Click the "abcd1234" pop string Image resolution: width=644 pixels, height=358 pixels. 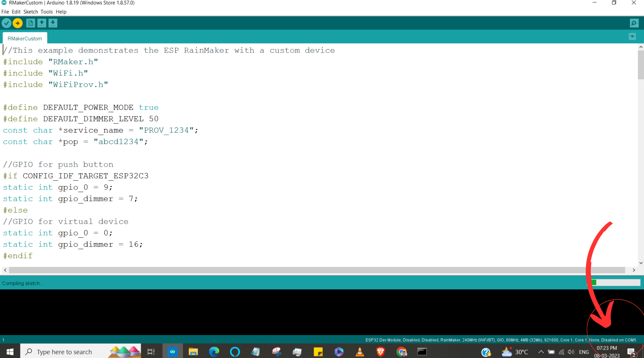pyautogui.click(x=119, y=142)
